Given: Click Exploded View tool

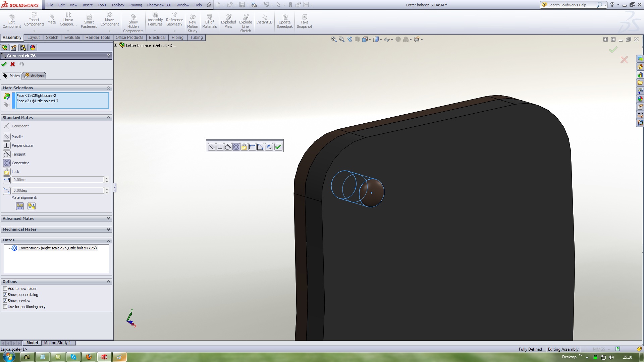Looking at the screenshot, I should coord(228,21).
